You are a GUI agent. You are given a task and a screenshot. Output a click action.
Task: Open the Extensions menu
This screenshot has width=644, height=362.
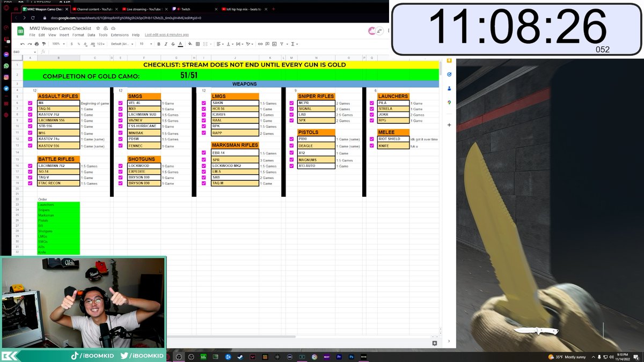tap(120, 35)
